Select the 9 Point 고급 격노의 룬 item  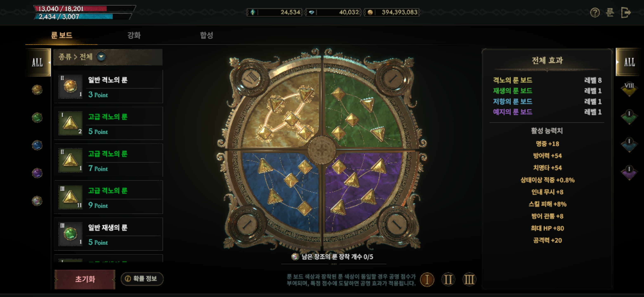[x=108, y=197]
